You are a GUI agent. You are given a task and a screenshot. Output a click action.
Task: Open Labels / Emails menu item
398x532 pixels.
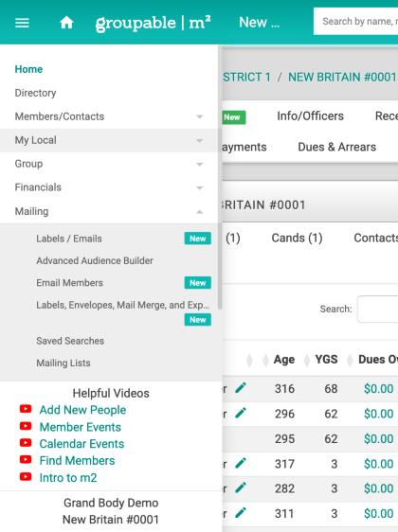(69, 239)
